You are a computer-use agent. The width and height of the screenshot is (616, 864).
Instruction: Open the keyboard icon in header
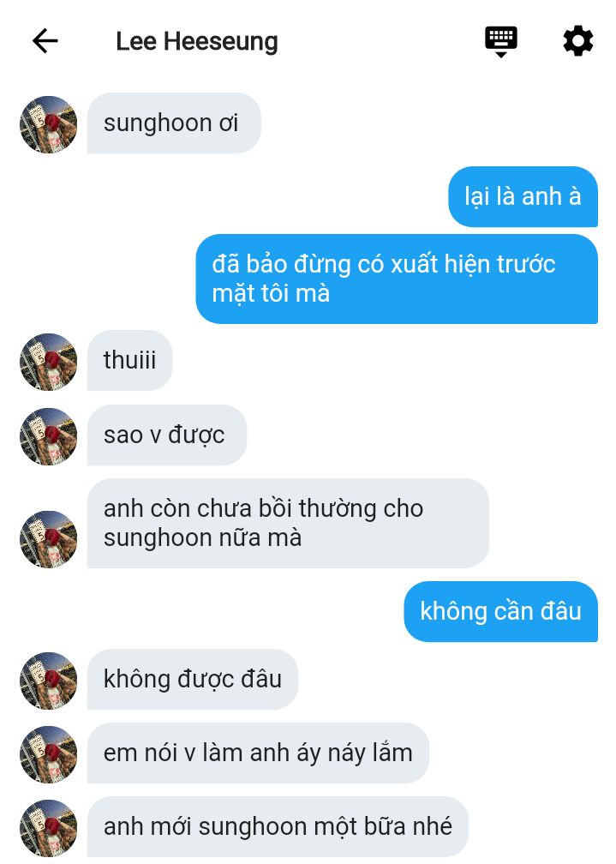tap(501, 41)
